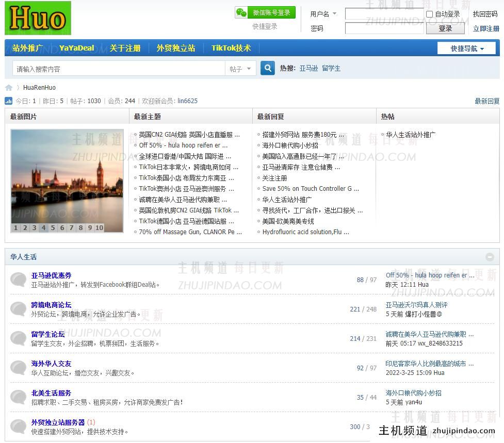Collapse the 华人生活 forum section
504x443 pixels.
[489, 257]
